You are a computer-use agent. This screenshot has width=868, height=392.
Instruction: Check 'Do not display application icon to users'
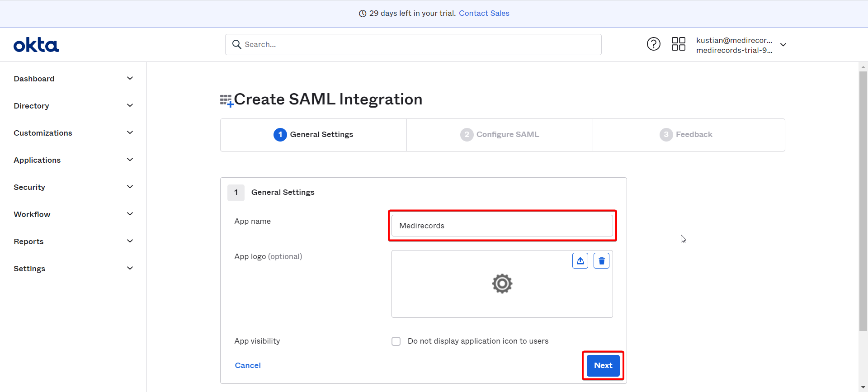(396, 341)
